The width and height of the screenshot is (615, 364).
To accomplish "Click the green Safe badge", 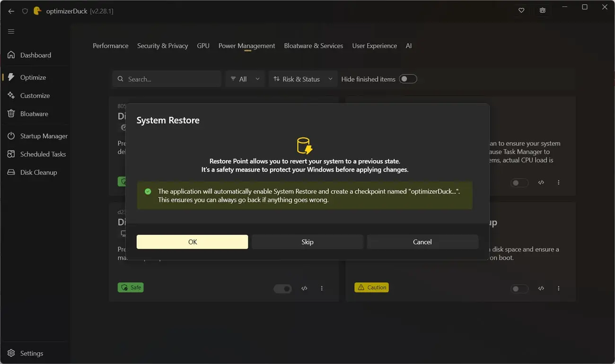I will pyautogui.click(x=131, y=287).
